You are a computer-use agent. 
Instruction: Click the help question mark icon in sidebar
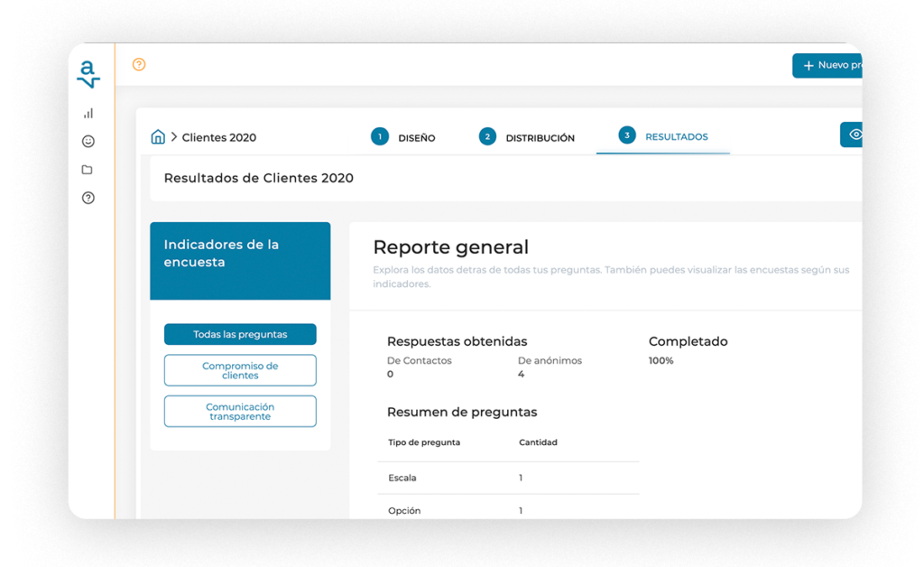point(88,197)
